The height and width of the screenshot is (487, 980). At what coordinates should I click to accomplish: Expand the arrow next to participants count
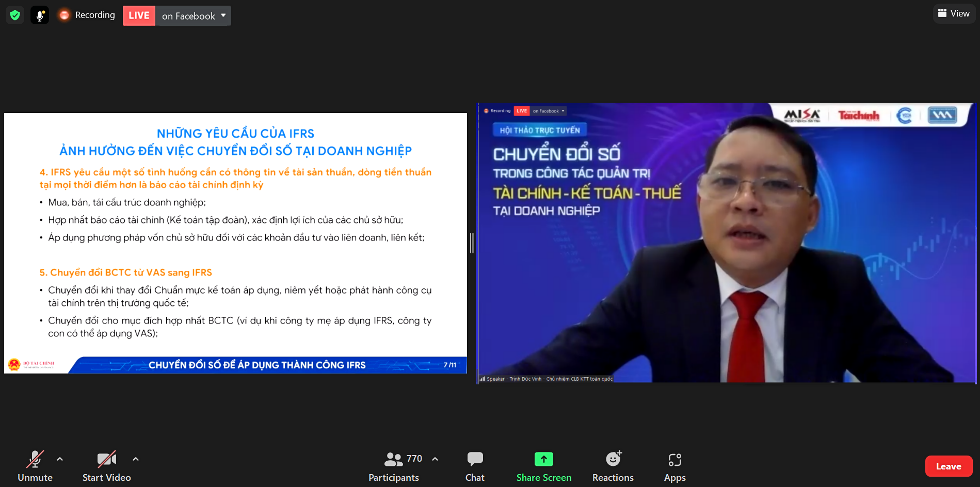pyautogui.click(x=435, y=459)
